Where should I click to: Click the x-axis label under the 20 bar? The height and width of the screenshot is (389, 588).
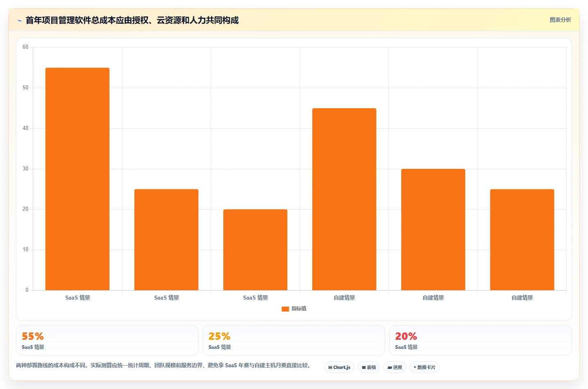pos(255,298)
